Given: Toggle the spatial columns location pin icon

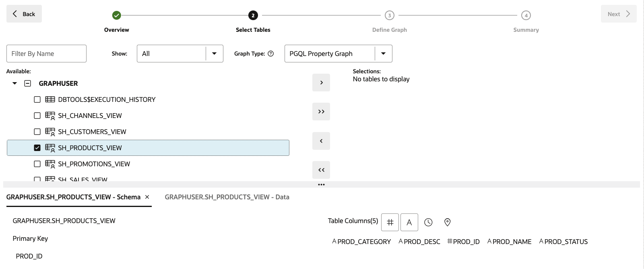Looking at the screenshot, I should tap(447, 222).
